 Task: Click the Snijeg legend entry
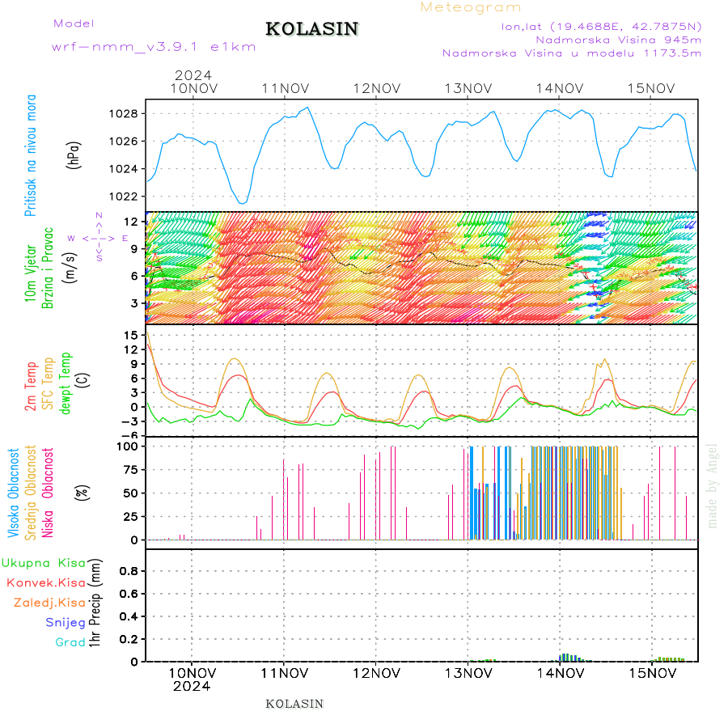(66, 623)
